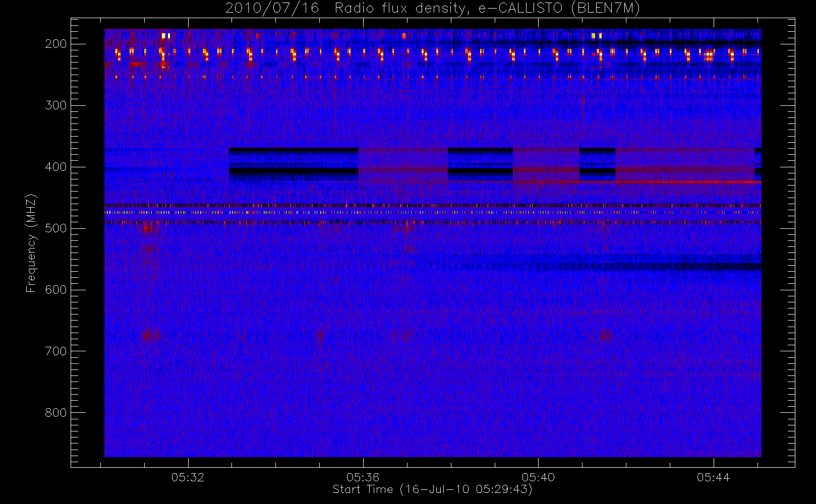The height and width of the screenshot is (504, 816).
Task: Select the 500 frequency axis label
Action: 56,228
